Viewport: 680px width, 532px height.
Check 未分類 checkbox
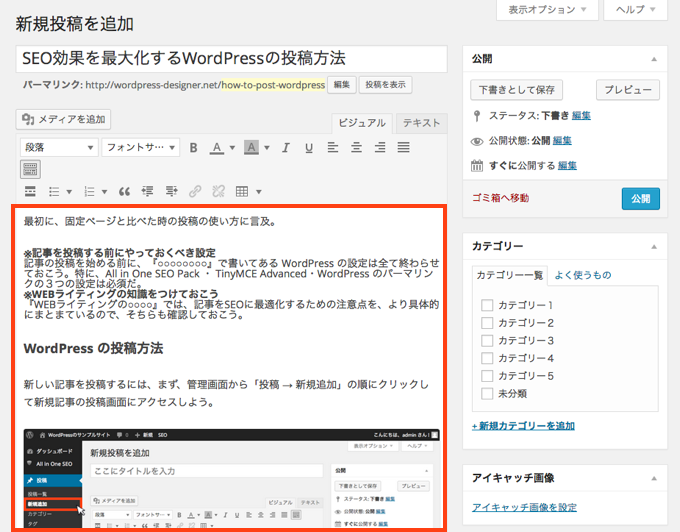[x=487, y=394]
